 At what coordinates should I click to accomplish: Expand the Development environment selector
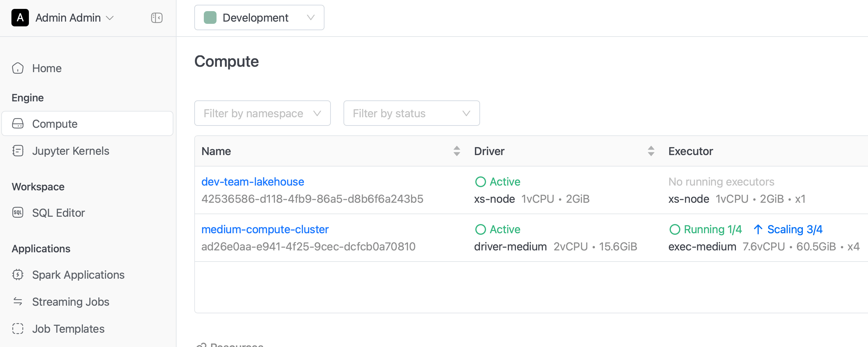(x=259, y=17)
